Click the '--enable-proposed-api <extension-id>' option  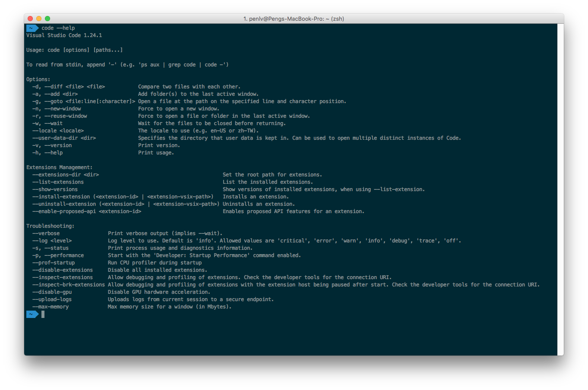pyautogui.click(x=87, y=211)
